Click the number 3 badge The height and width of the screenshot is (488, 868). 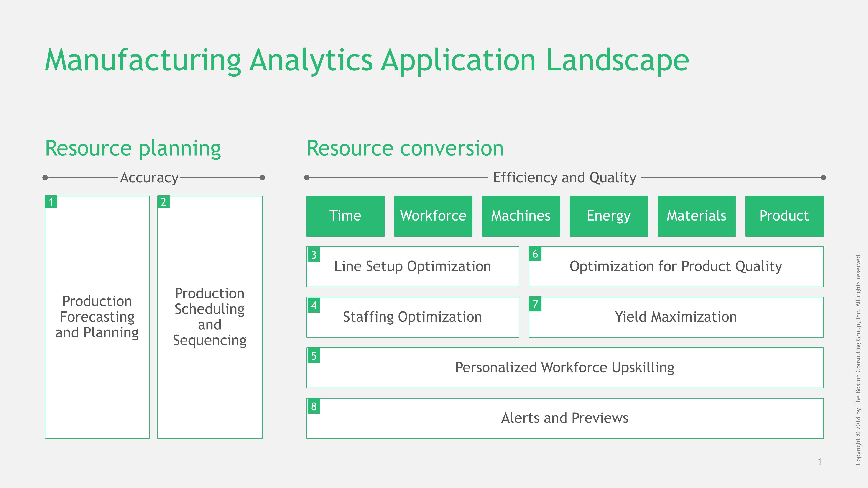(314, 255)
